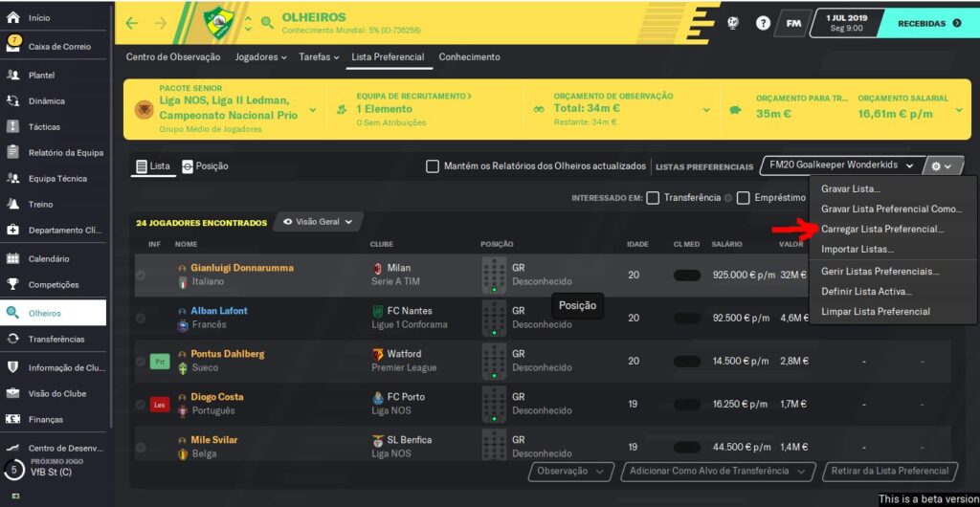The image size is (980, 507).
Task: Tick the Transferência interest checkbox
Action: (653, 198)
